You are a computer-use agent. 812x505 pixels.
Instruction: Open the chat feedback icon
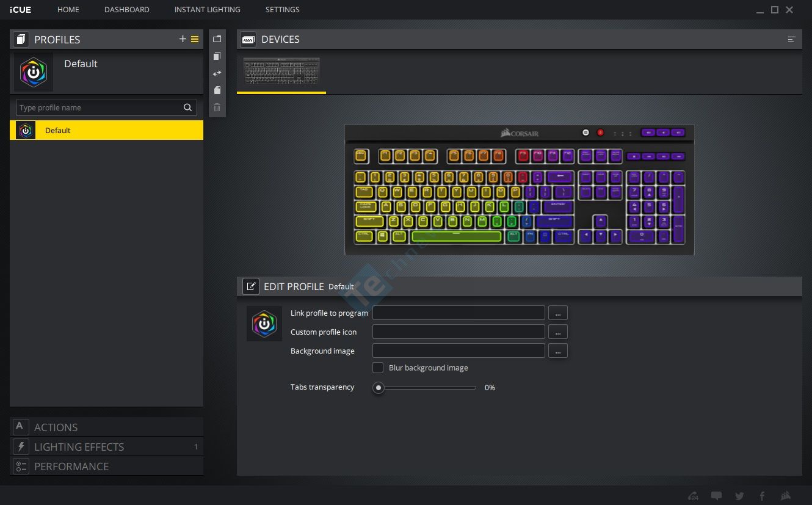717,496
